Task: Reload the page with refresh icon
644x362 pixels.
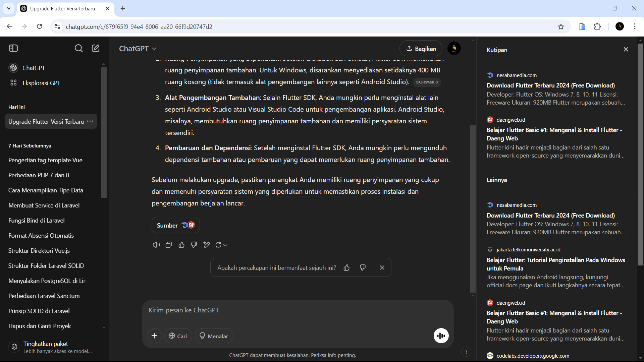Action: (x=40, y=26)
